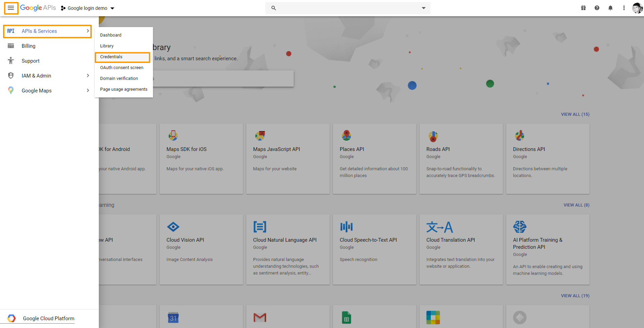This screenshot has width=644, height=328.
Task: Open Google Cloud Platform link
Action: coord(48,318)
